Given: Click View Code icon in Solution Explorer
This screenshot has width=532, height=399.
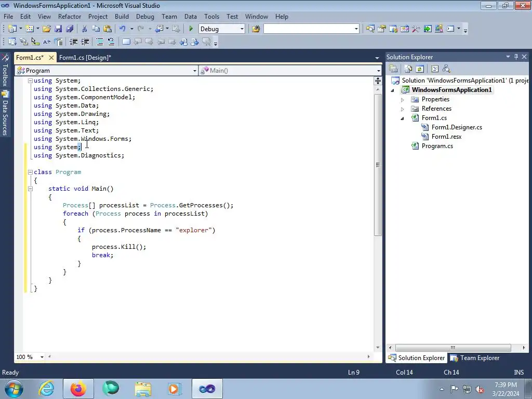Looking at the screenshot, I should [x=435, y=69].
